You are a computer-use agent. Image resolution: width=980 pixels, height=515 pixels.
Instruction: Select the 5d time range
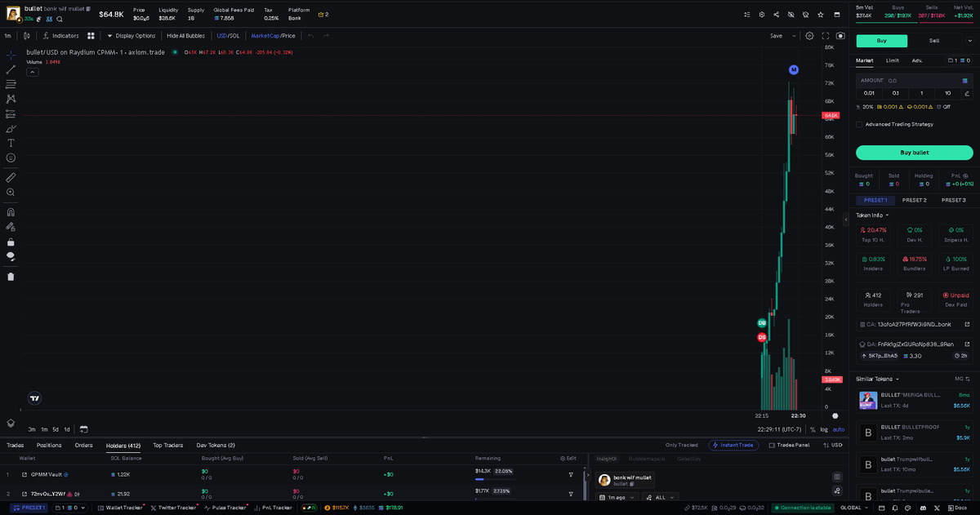click(56, 429)
